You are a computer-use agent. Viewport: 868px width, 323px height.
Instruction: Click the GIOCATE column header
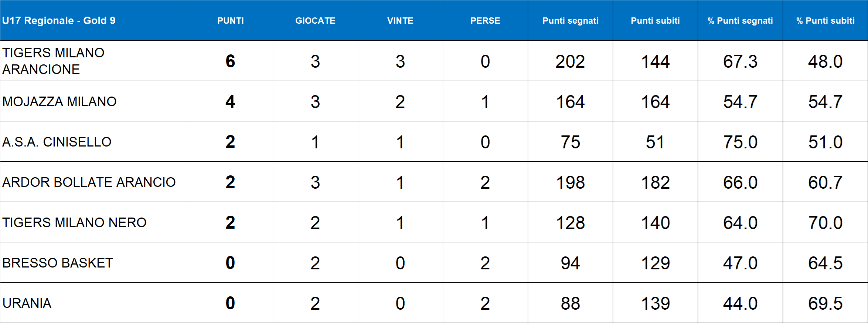[315, 21]
